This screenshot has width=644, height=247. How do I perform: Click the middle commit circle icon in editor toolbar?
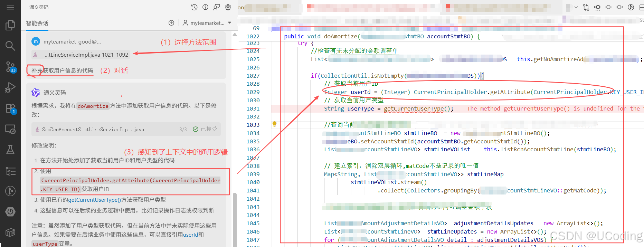click(608, 7)
